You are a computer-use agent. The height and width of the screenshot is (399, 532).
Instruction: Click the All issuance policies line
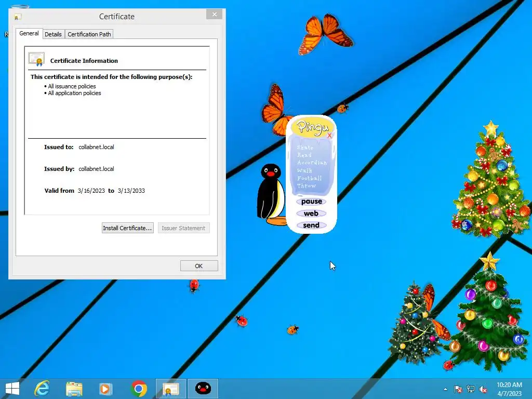[72, 86]
